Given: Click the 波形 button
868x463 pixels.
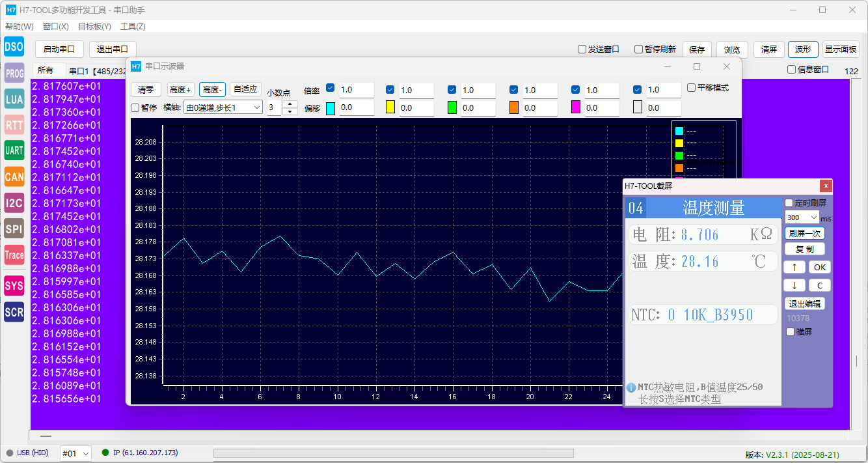Looking at the screenshot, I should tap(803, 49).
